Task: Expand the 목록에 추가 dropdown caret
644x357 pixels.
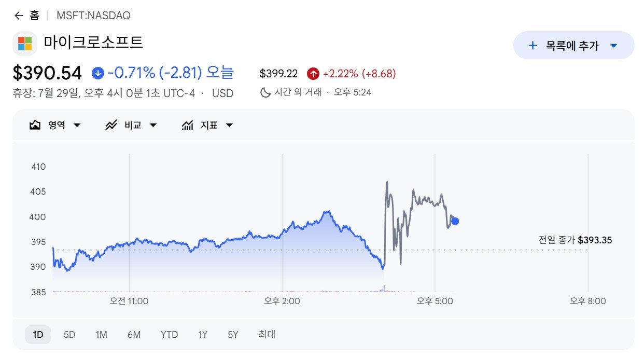Action: (x=614, y=46)
